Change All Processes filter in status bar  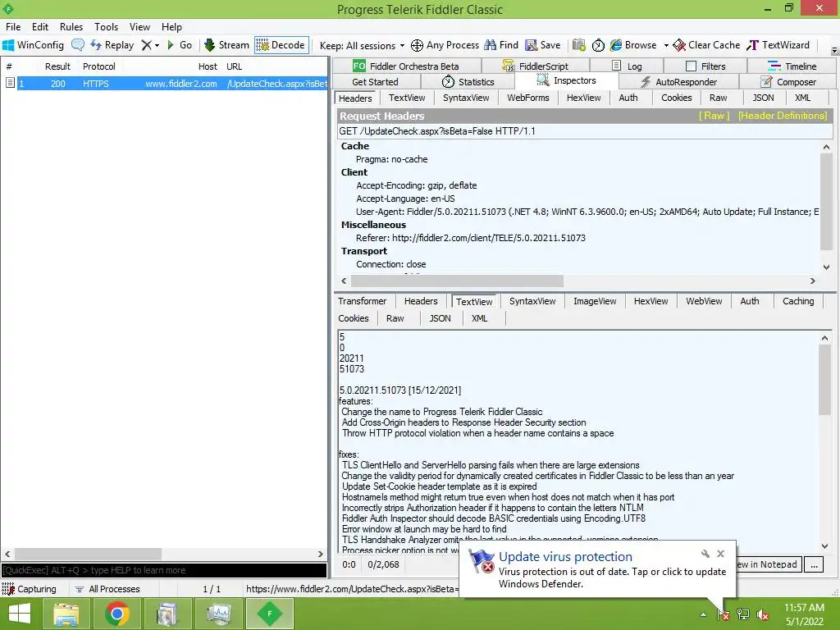pyautogui.click(x=107, y=589)
